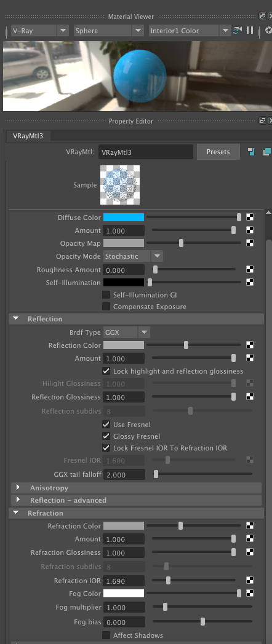Viewport: 272px width, 644px height.
Task: Click the Self-Illumination black swatch
Action: [124, 282]
